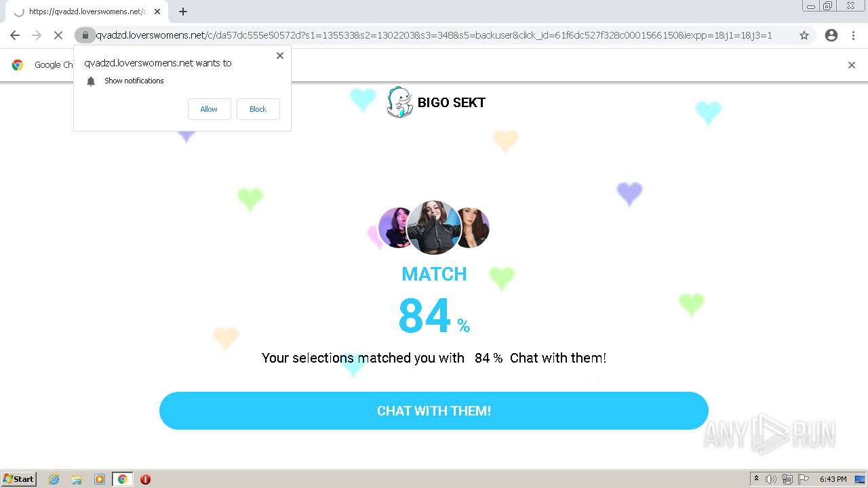Click the forward navigation arrow
The height and width of the screenshot is (488, 868).
(37, 35)
